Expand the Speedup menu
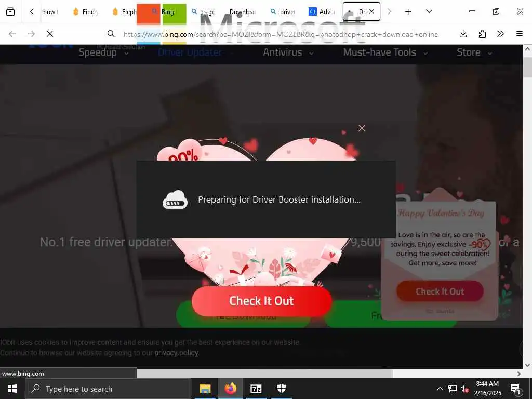 [x=103, y=52]
